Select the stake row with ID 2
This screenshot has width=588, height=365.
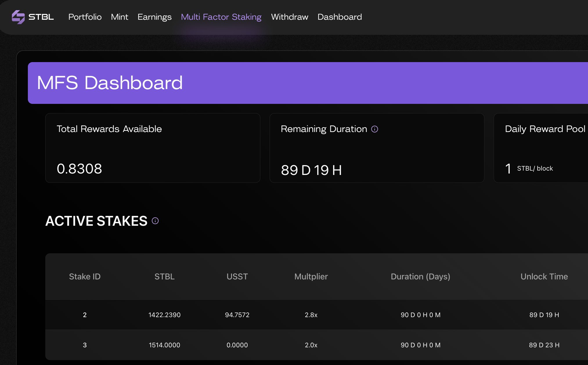85,315
